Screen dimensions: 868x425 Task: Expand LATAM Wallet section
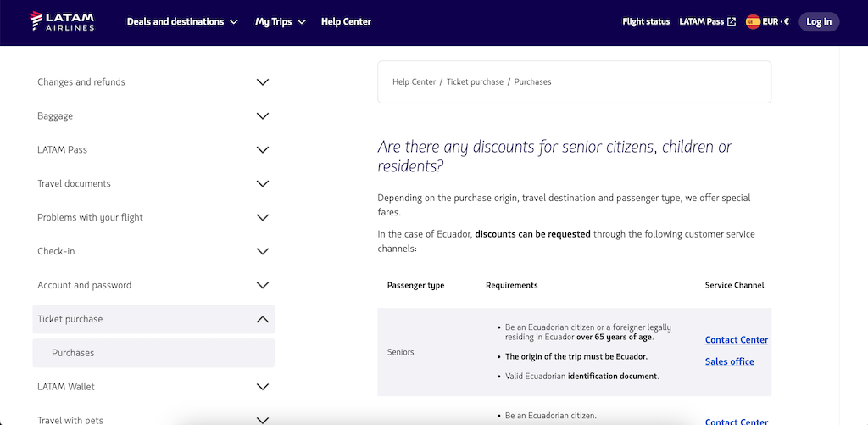click(153, 387)
